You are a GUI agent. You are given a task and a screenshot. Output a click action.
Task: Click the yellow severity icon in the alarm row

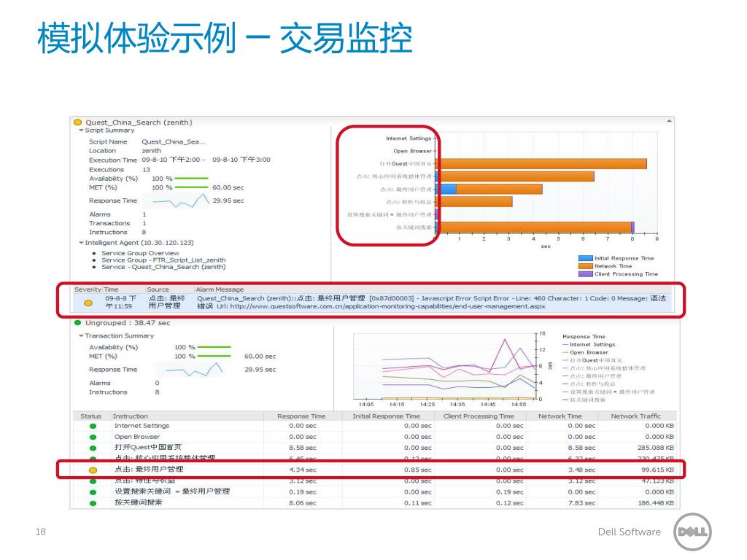tap(88, 303)
